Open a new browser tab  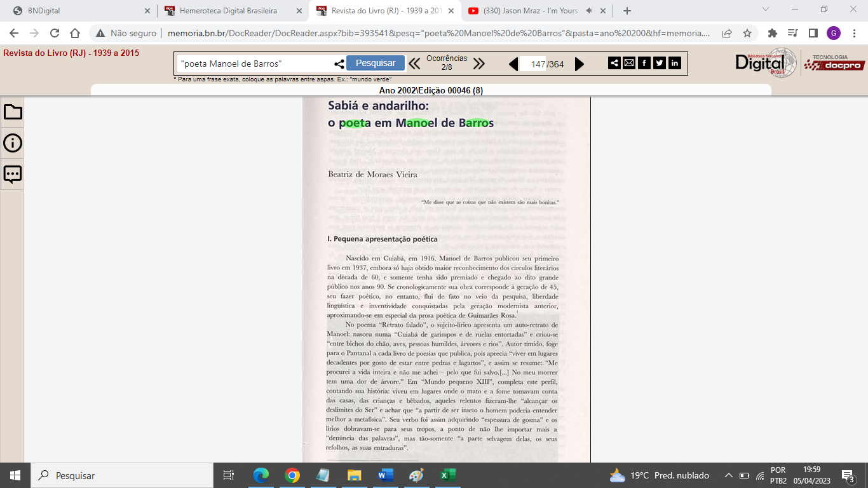click(627, 11)
